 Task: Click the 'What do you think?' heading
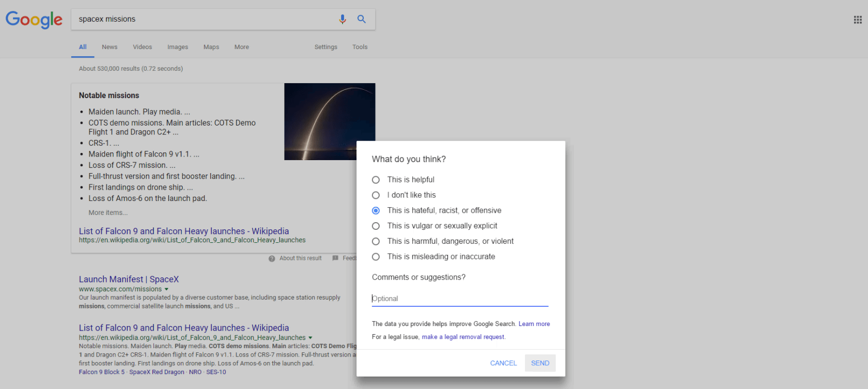(409, 159)
